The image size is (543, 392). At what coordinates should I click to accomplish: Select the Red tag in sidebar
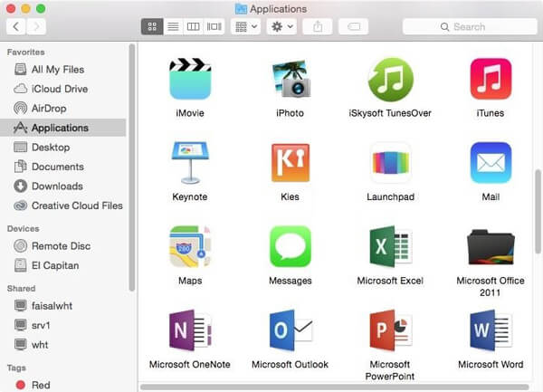point(41,385)
